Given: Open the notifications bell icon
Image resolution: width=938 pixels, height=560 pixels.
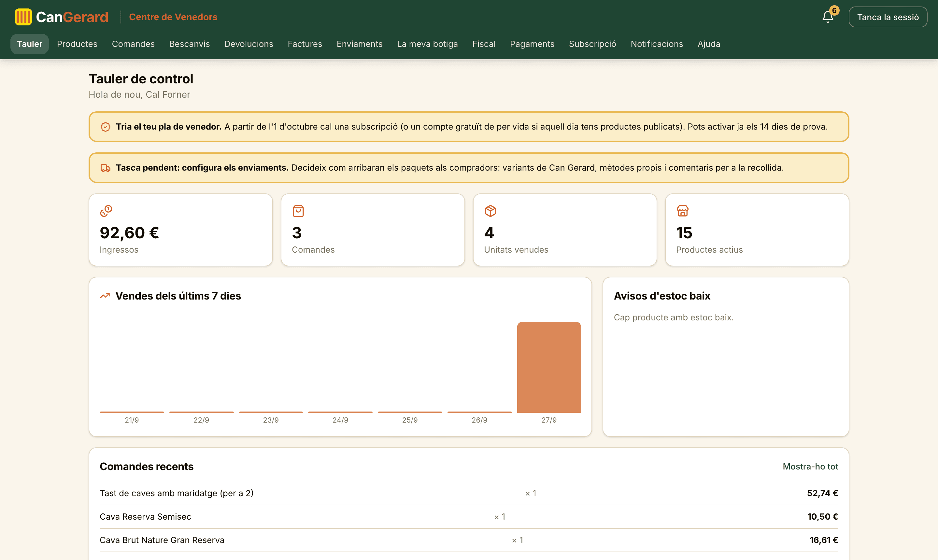Looking at the screenshot, I should (x=828, y=17).
